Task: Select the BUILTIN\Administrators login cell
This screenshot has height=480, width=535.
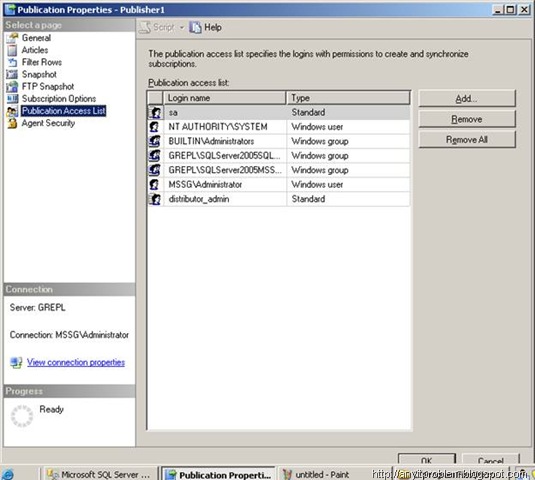Action: point(225,141)
